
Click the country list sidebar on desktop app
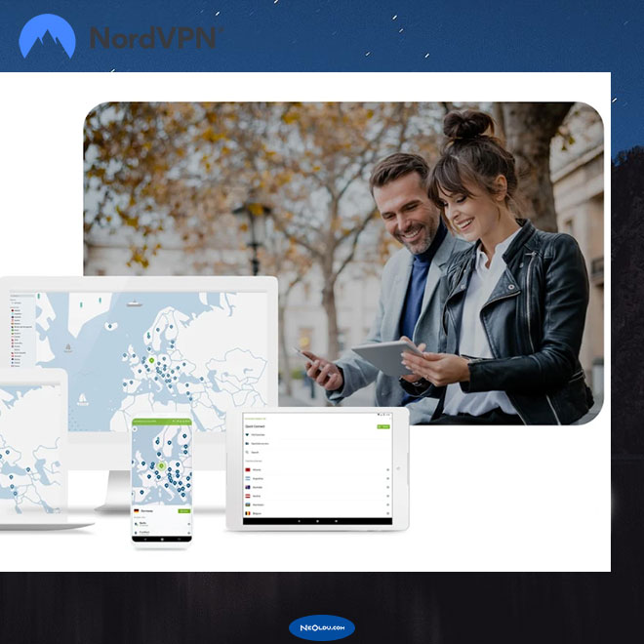click(x=17, y=332)
